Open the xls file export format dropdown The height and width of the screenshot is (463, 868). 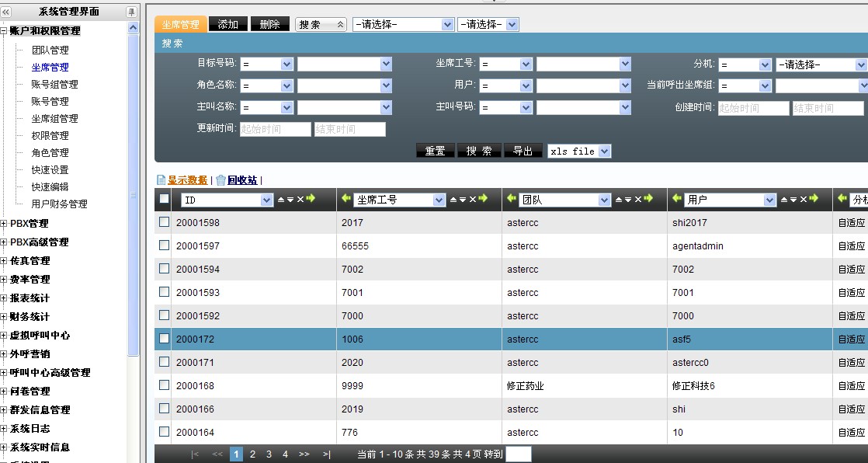coord(579,151)
